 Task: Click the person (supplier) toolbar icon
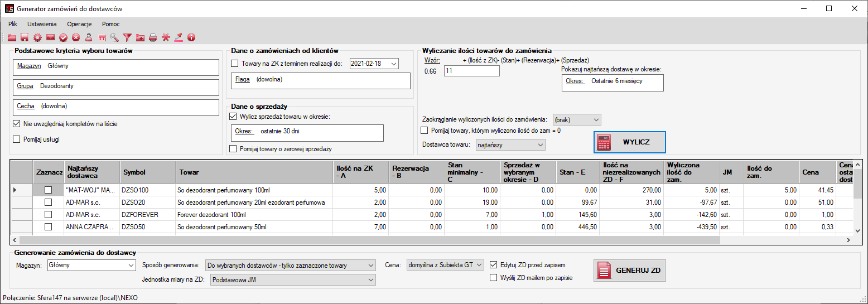tap(89, 37)
